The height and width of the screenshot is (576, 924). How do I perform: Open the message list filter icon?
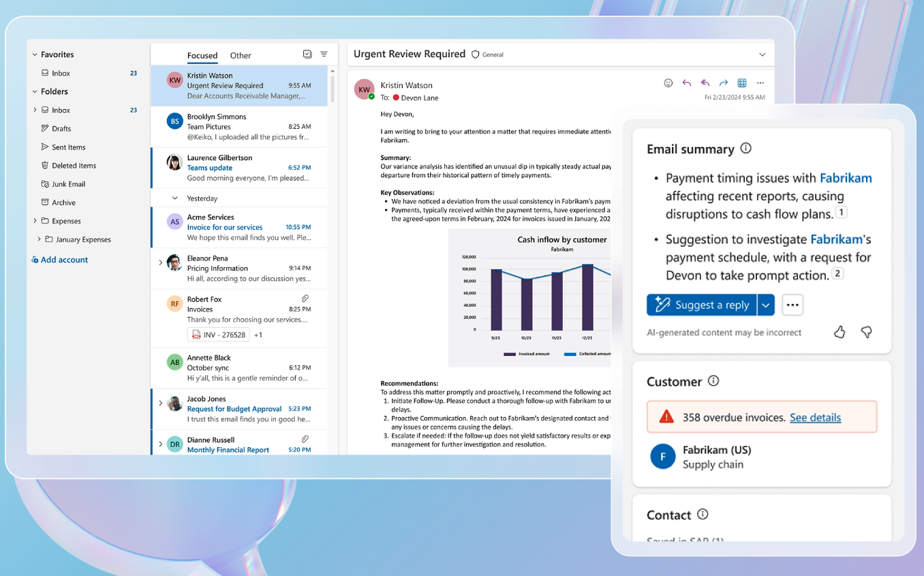tap(324, 55)
